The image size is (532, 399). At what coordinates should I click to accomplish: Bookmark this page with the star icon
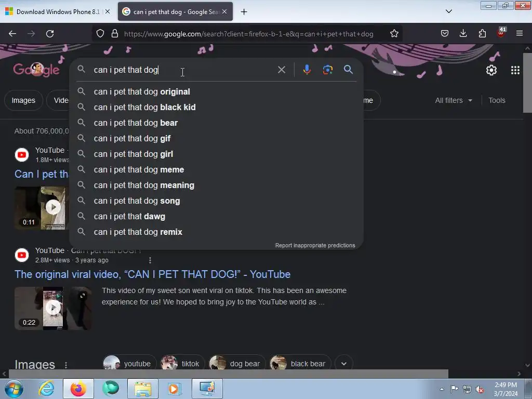point(394,34)
